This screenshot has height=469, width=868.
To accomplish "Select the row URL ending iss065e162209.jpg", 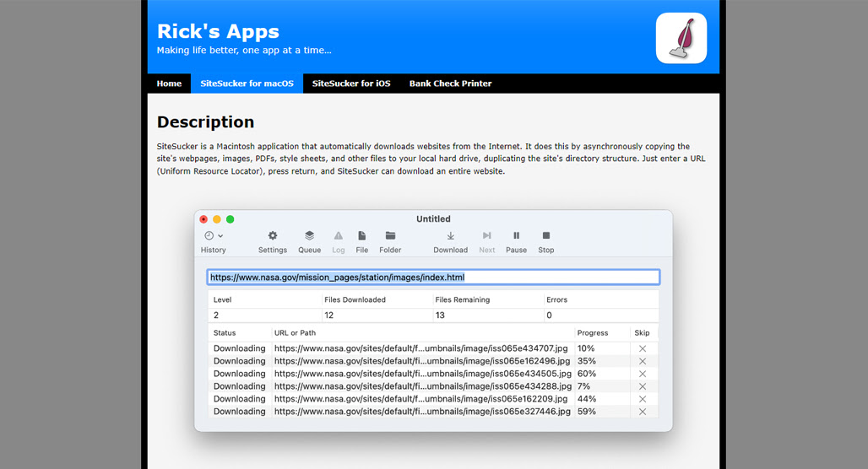I will click(420, 399).
